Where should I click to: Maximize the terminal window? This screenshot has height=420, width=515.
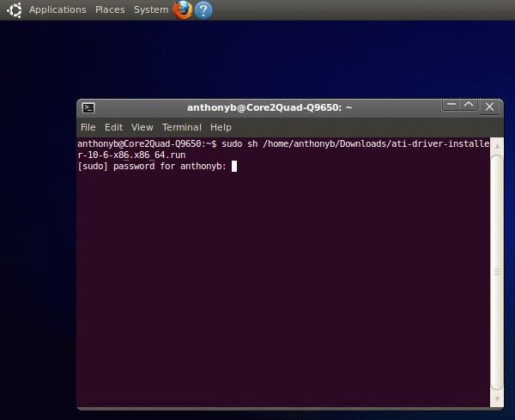click(469, 105)
